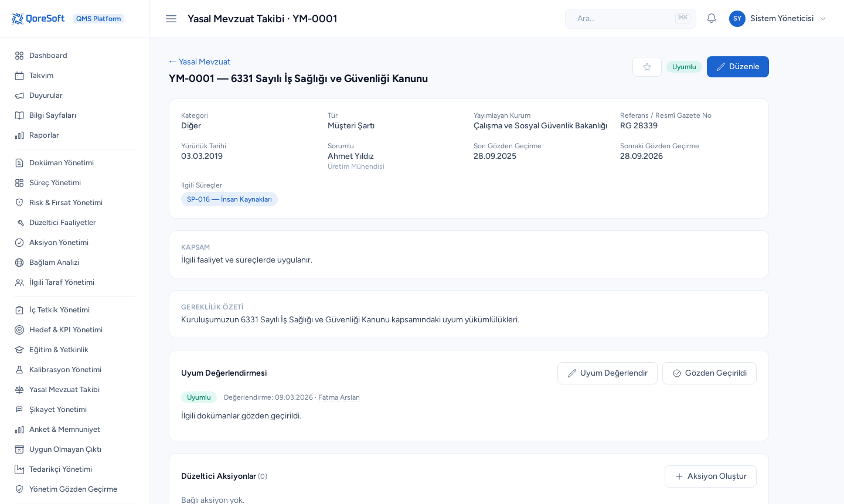Click the Tedarikçi Yönetimi factory icon
844x504 pixels.
19,469
